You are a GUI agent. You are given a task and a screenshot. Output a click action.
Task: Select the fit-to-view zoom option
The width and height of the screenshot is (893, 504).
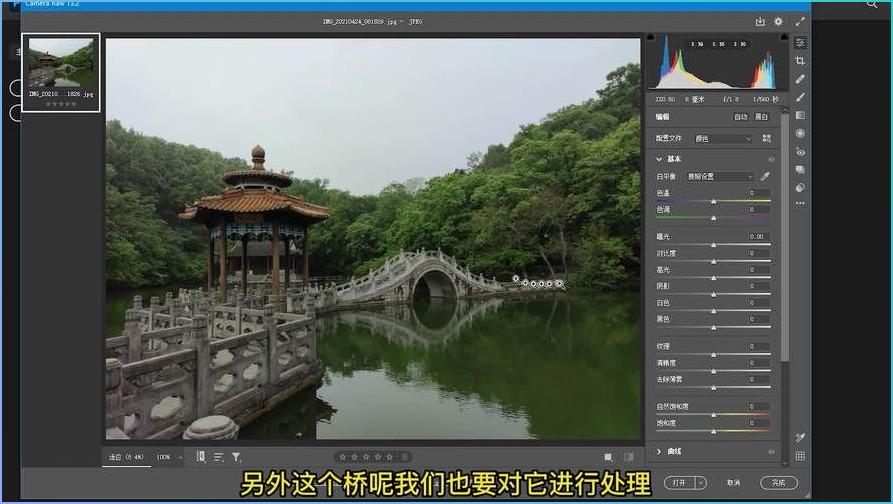[x=126, y=457]
